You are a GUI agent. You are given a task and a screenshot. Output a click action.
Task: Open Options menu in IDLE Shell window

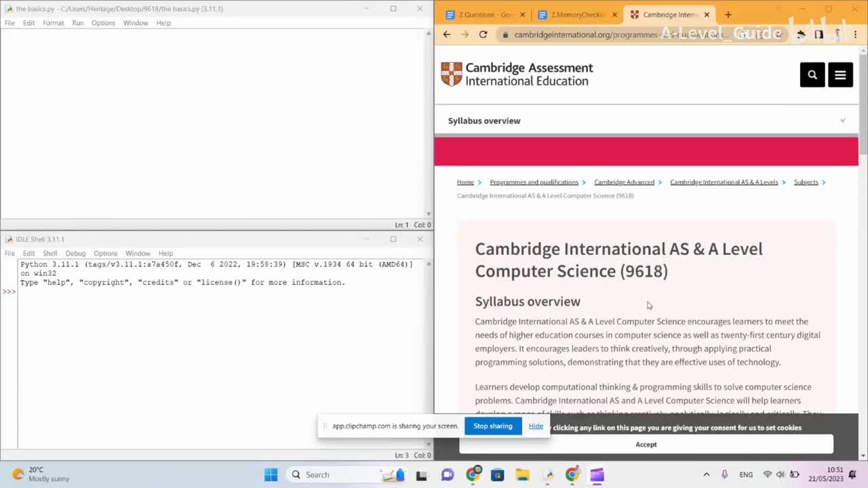point(106,253)
